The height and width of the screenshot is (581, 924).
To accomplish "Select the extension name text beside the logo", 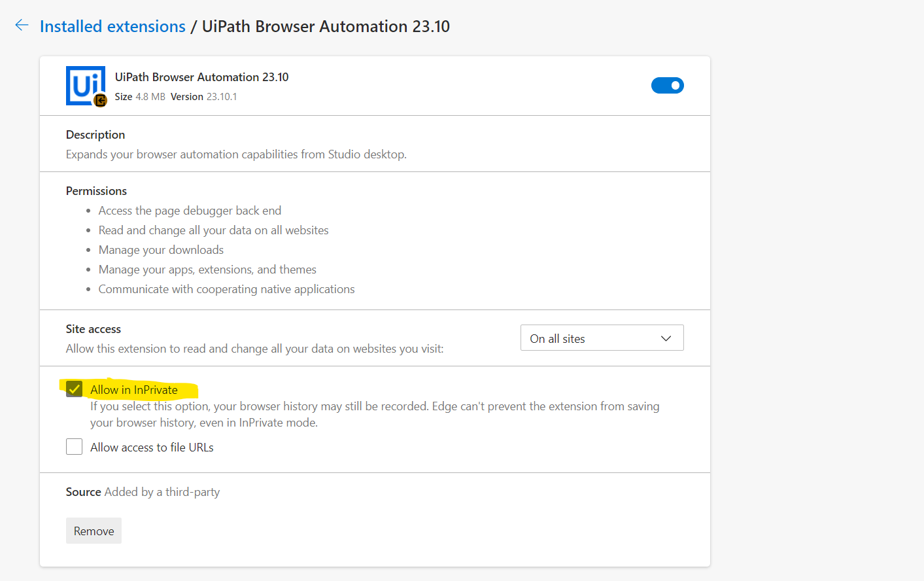I will [x=201, y=77].
